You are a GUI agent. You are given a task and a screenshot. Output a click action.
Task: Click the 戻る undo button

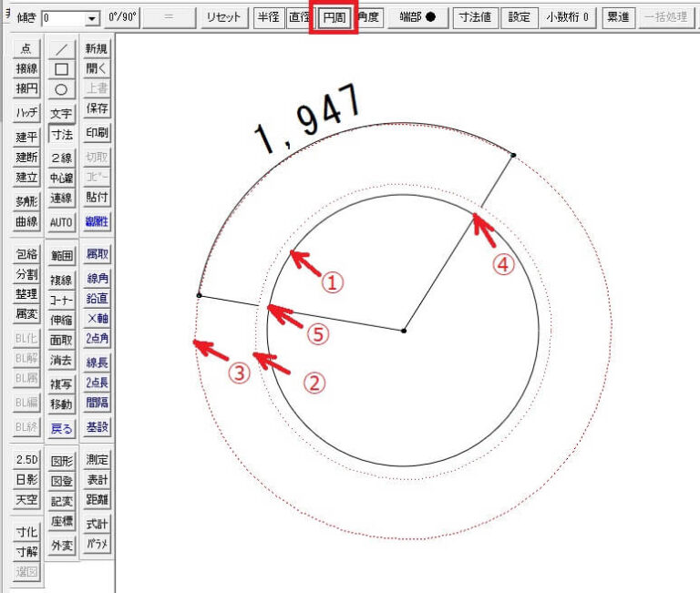61,427
